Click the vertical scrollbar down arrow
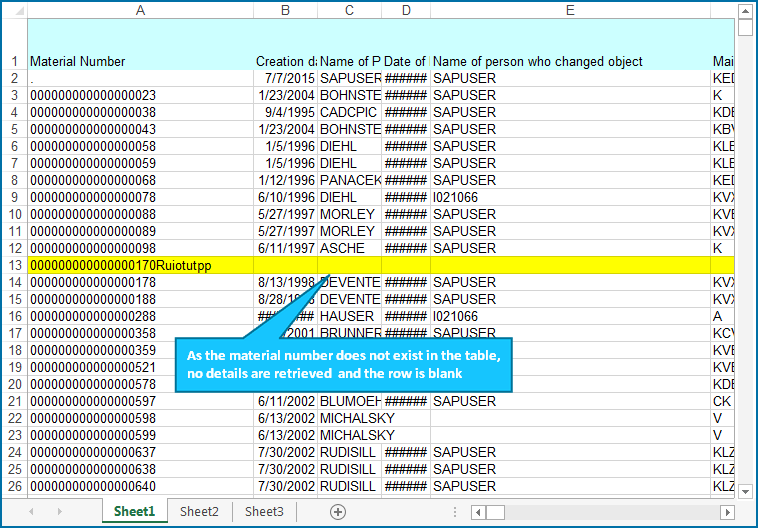758x528 pixels. click(744, 491)
